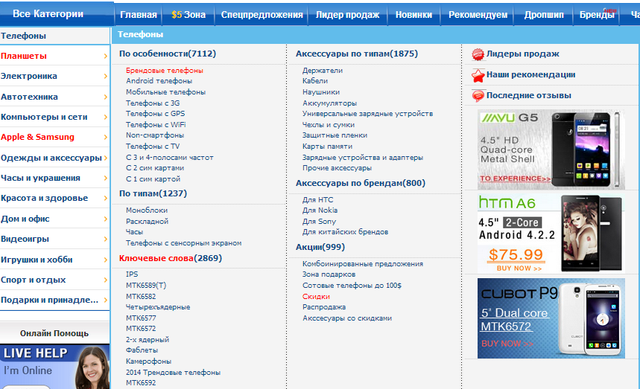This screenshot has width=640, height=389.
Task: Expand the Планшеты category arrow
Action: pos(105,56)
